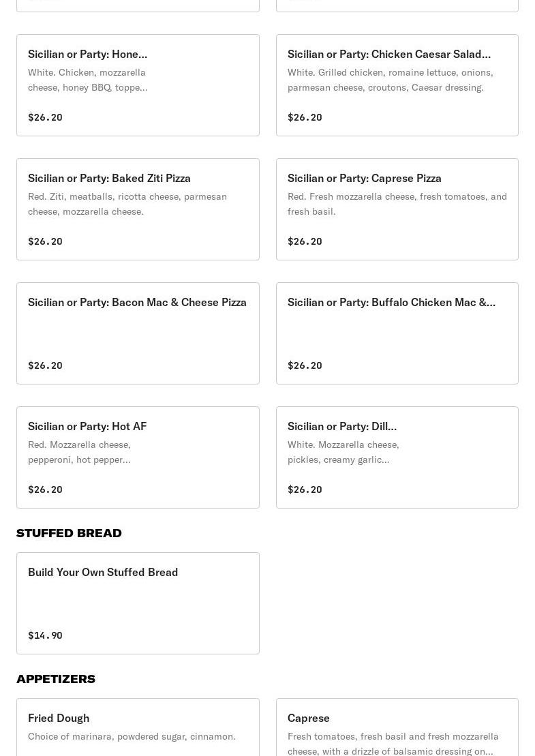
Task: Select the Chicken Caesar Salad pizza title
Action: click(388, 54)
